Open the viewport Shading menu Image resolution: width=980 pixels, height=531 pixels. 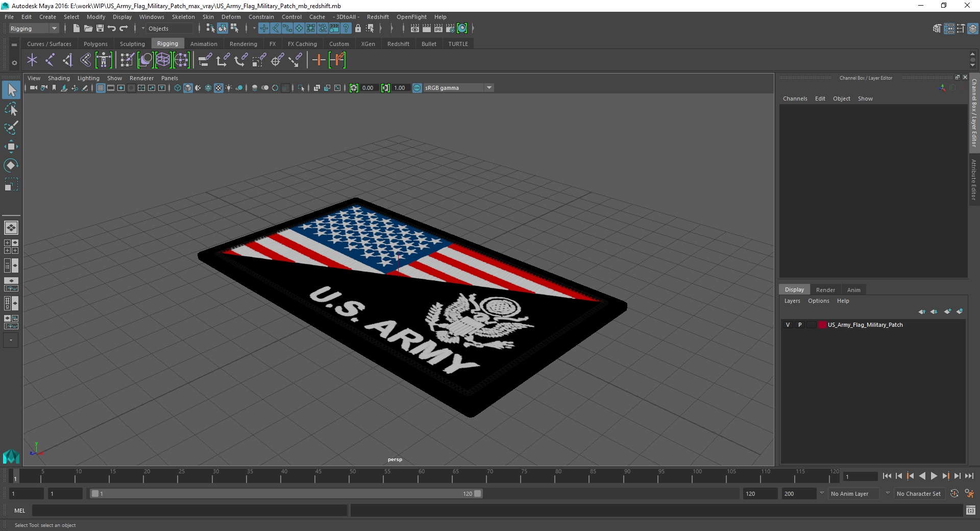point(59,78)
